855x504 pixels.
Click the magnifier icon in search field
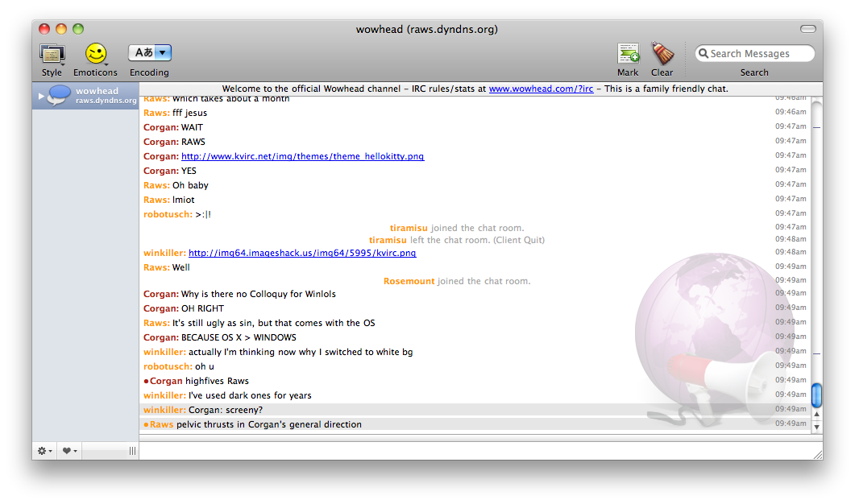point(703,54)
